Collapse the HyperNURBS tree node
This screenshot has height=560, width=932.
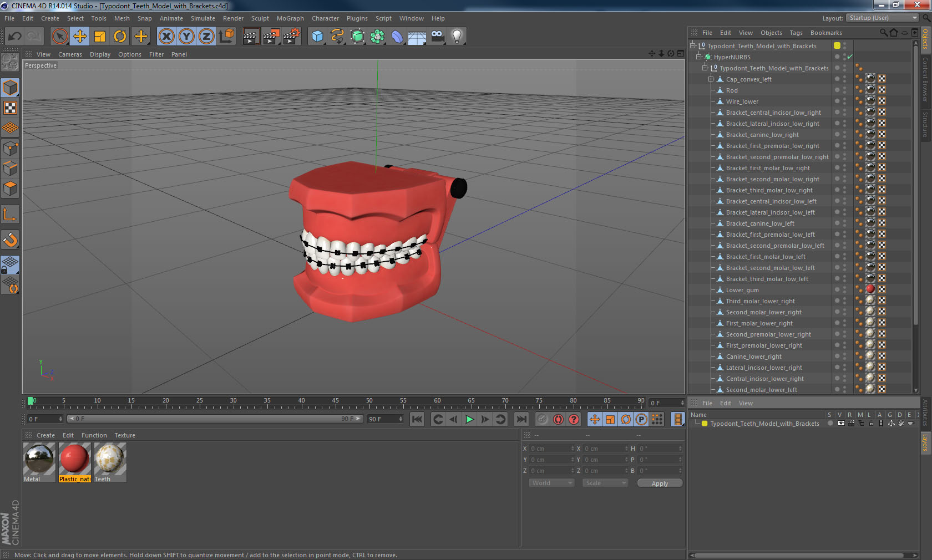(x=699, y=57)
